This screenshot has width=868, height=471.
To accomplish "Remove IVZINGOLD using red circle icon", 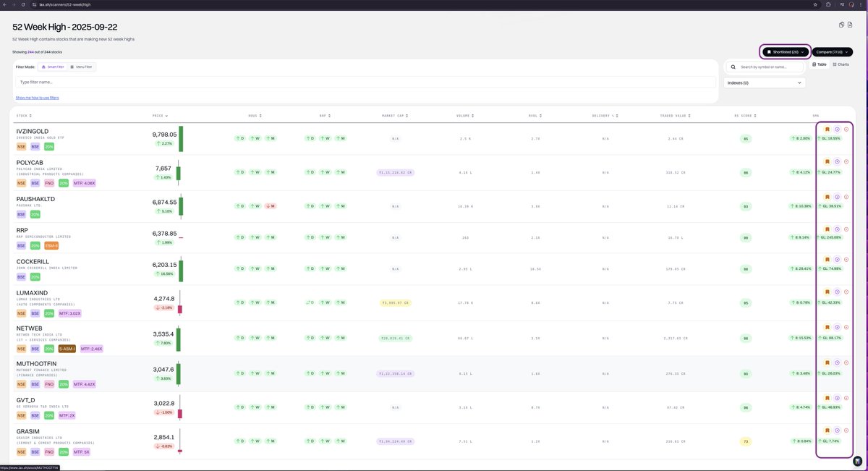I will (x=846, y=130).
